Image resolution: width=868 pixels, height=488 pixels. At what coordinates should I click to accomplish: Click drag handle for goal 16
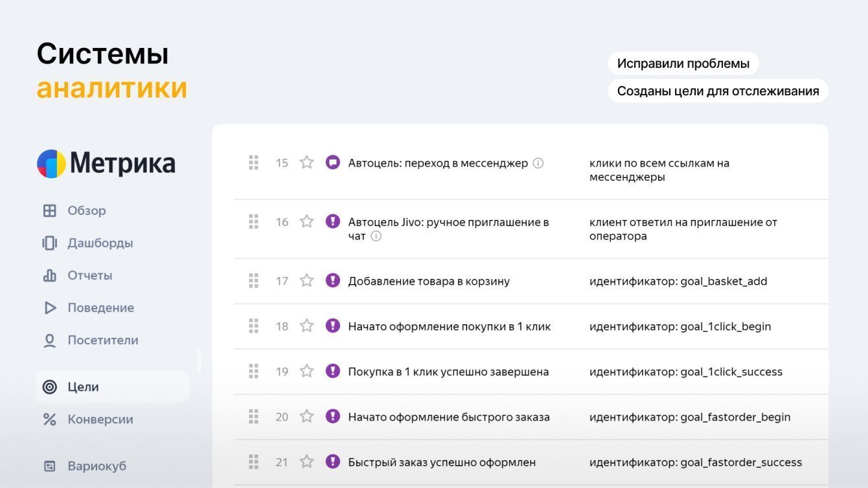point(254,222)
